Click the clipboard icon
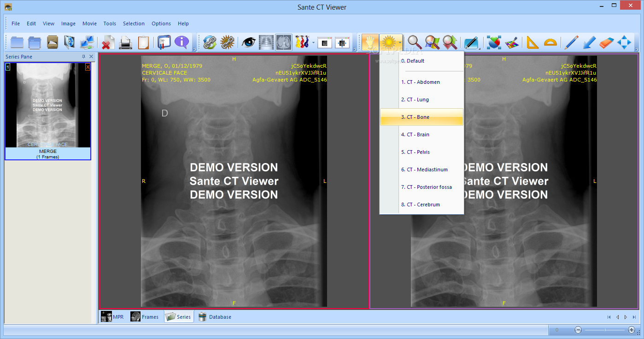Image resolution: width=644 pixels, height=339 pixels. tap(143, 42)
